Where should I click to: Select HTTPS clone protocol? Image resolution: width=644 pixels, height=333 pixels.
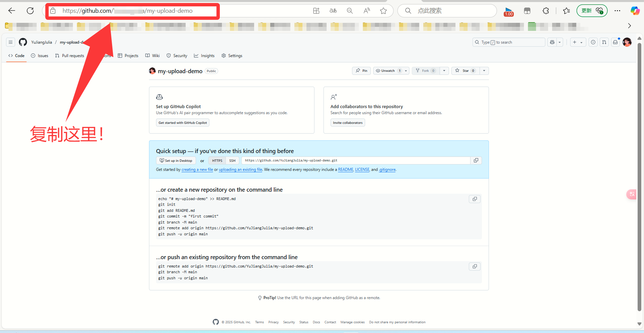point(217,160)
